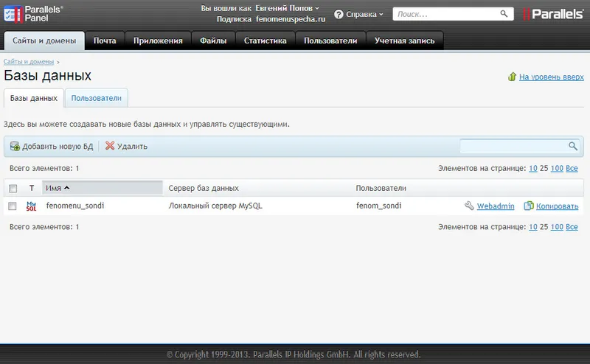
Task: Open Пользователи in the top navigation
Action: pos(330,41)
